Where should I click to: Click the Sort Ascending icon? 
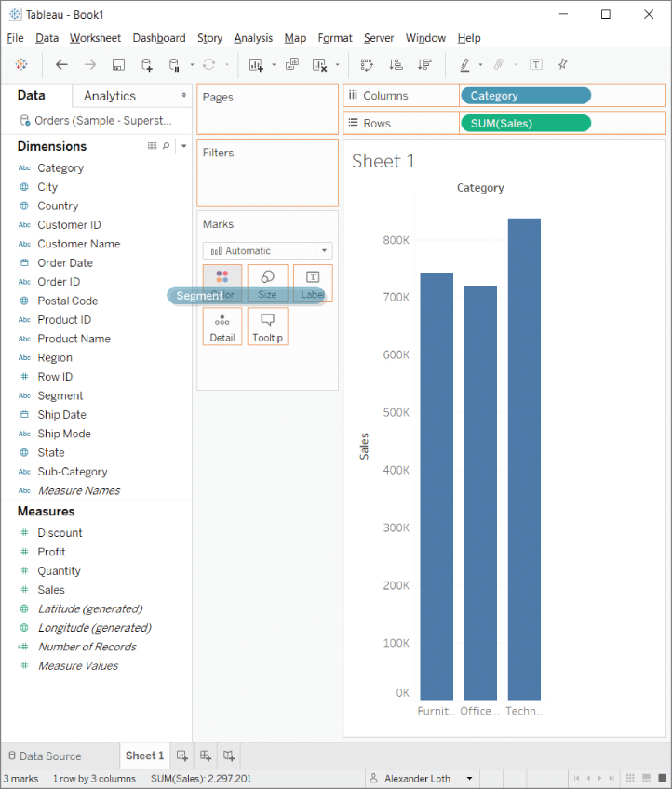(396, 64)
